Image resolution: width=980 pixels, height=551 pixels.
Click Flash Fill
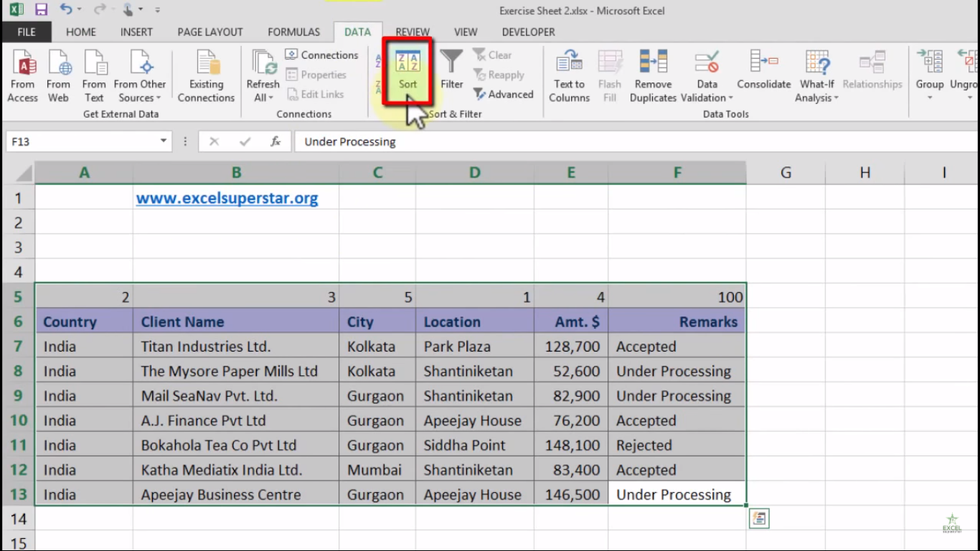[610, 76]
